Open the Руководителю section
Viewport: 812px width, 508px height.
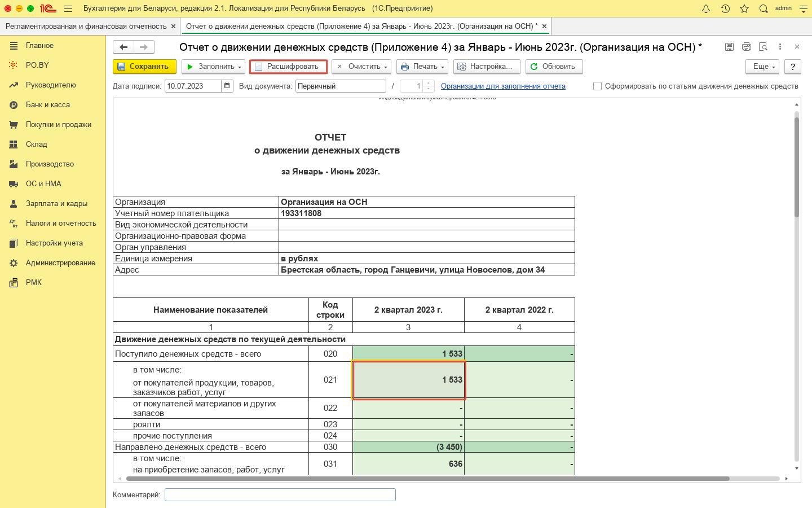pyautogui.click(x=52, y=85)
